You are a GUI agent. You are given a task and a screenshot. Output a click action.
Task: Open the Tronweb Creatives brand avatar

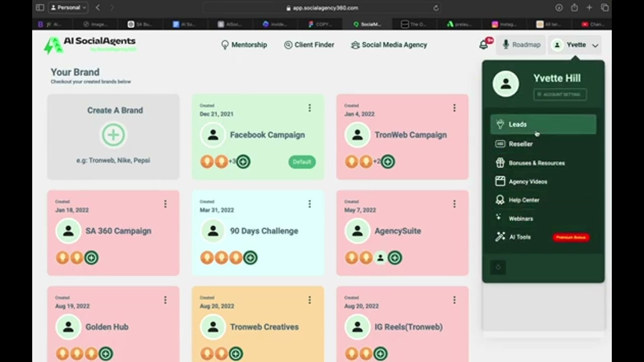pyautogui.click(x=213, y=327)
